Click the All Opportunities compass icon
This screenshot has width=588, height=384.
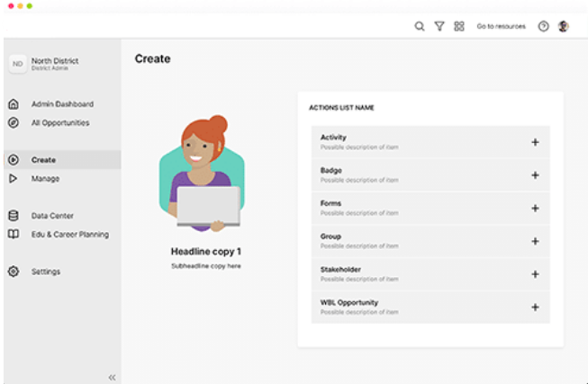[14, 123]
